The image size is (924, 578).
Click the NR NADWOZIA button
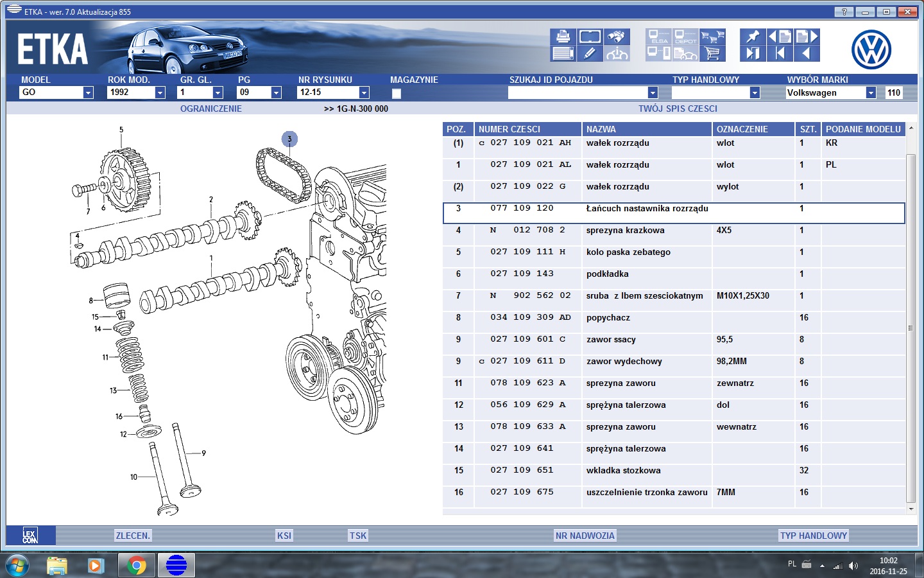click(585, 536)
